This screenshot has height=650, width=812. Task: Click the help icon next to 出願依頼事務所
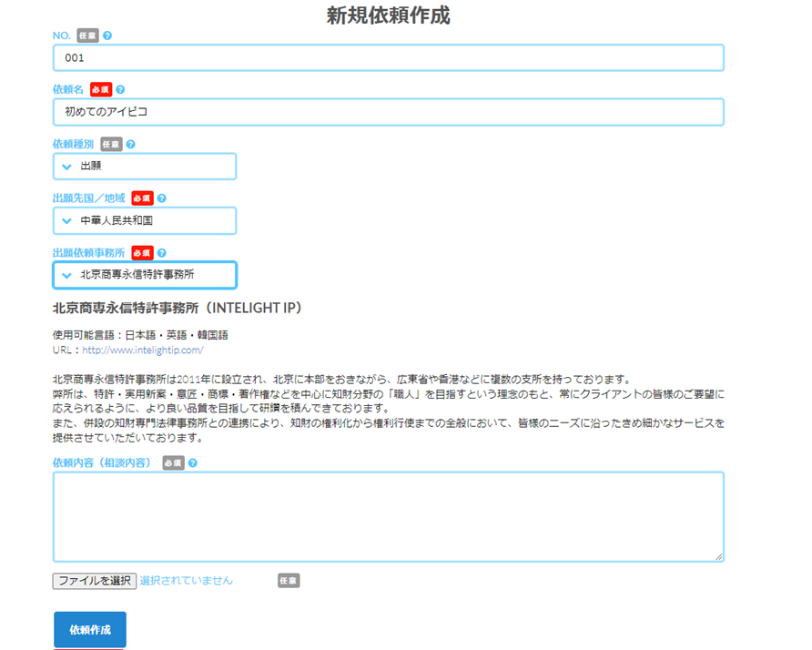click(161, 253)
